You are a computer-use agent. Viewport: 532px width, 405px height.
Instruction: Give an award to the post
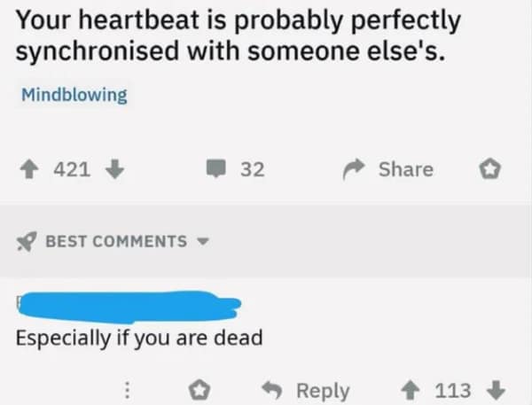click(x=489, y=169)
